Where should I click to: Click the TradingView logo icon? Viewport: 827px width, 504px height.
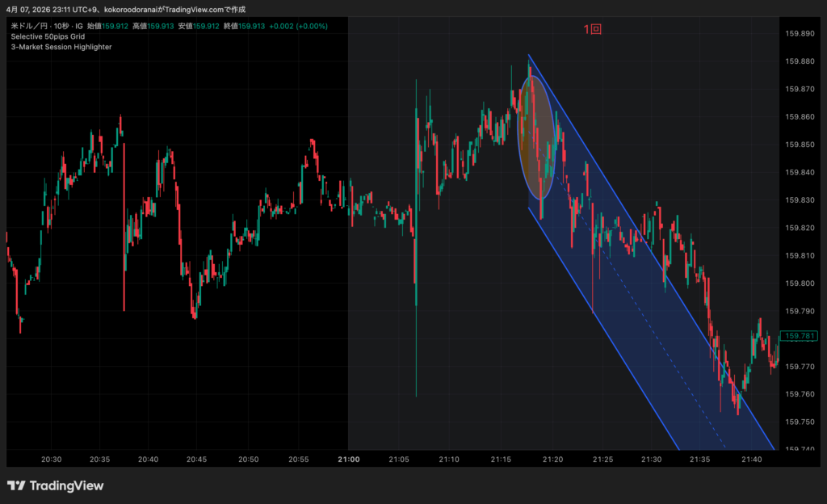click(15, 485)
